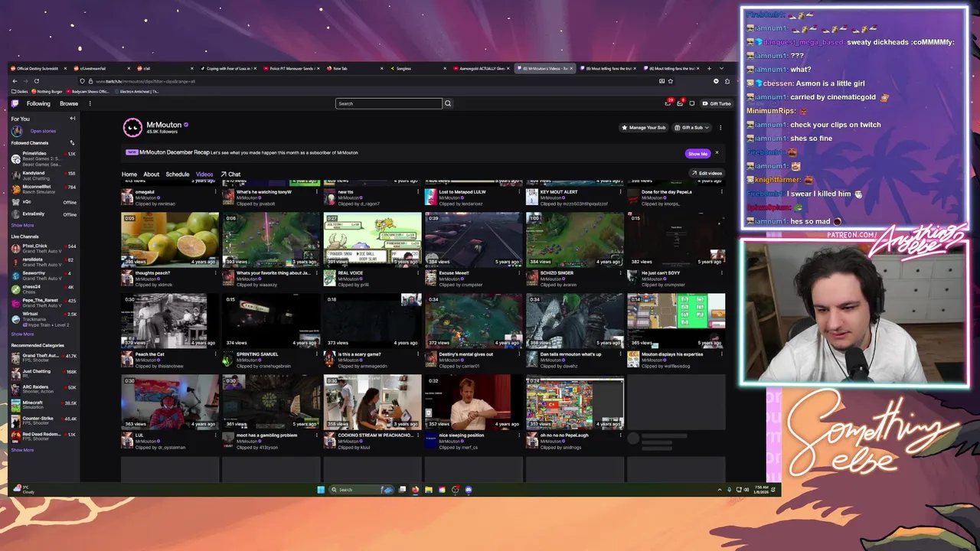Click the browser back arrow
The width and height of the screenshot is (980, 551).
pyautogui.click(x=15, y=81)
